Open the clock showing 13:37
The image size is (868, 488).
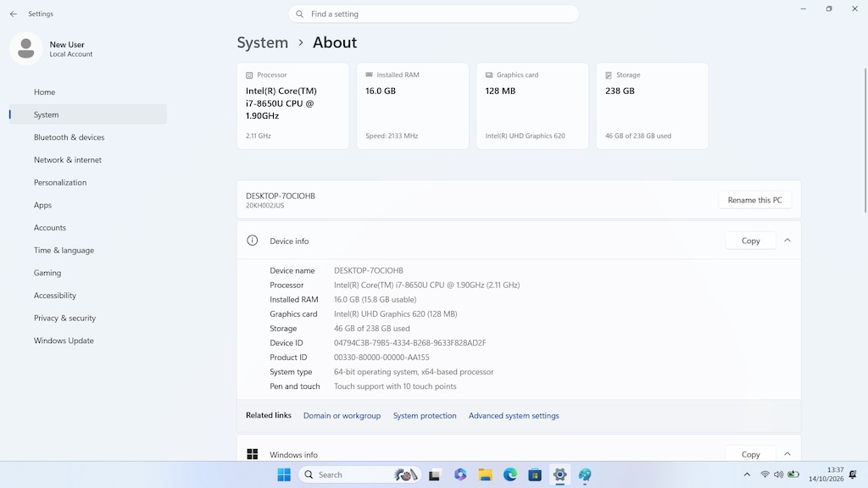826,474
